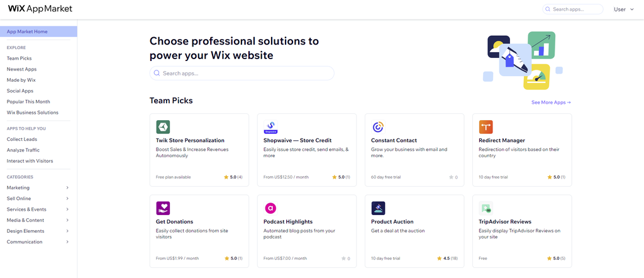Click the Redirect Manager app icon
The width and height of the screenshot is (644, 278).
click(486, 126)
